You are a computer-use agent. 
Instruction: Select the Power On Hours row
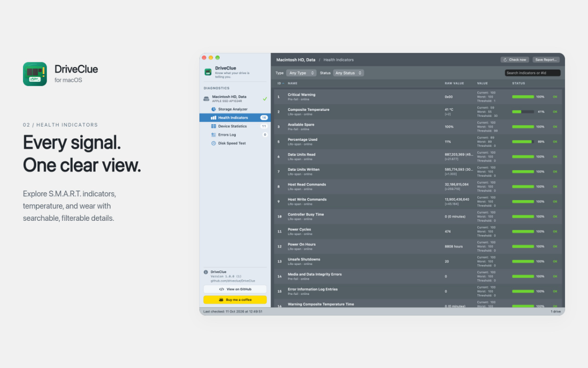tap(418, 247)
